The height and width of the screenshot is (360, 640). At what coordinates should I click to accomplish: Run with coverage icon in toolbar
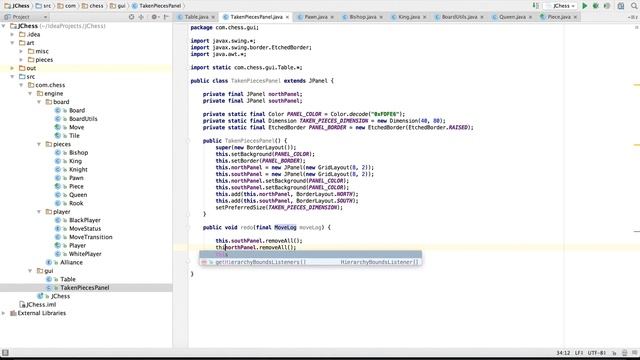click(x=607, y=6)
